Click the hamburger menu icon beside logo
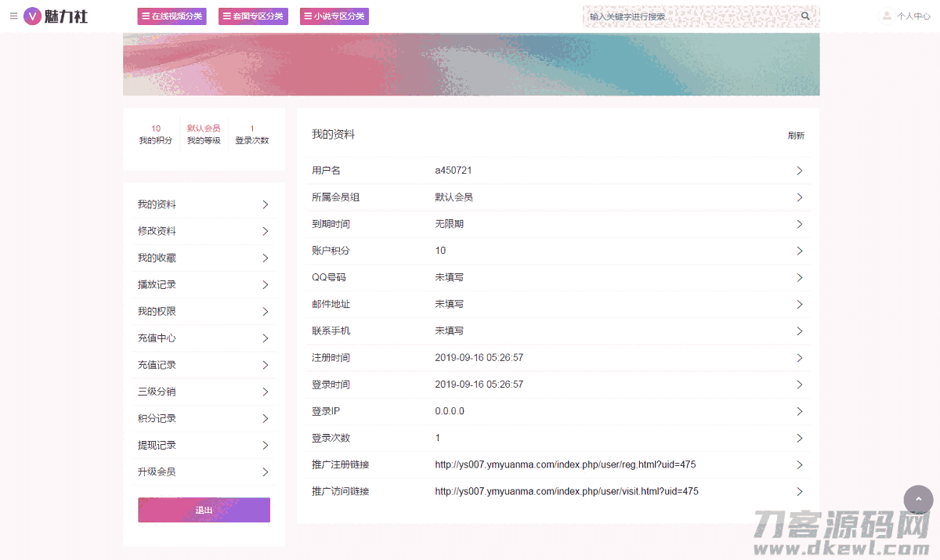 13,16
